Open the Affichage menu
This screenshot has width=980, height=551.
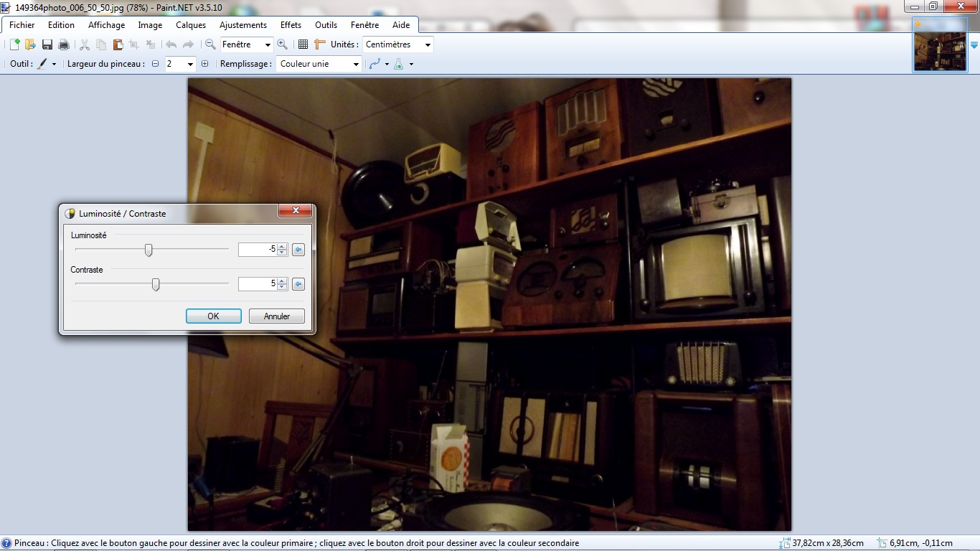pyautogui.click(x=107, y=25)
